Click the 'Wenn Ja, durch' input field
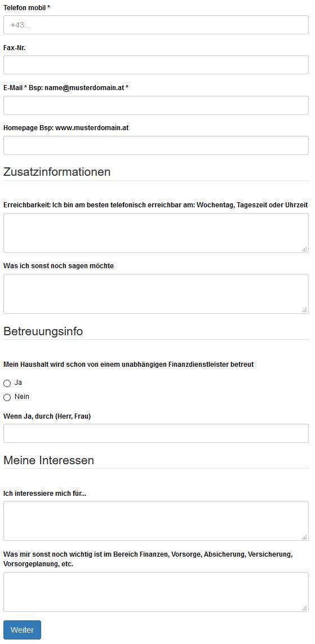Image resolution: width=315 pixels, height=644 pixels. click(156, 433)
